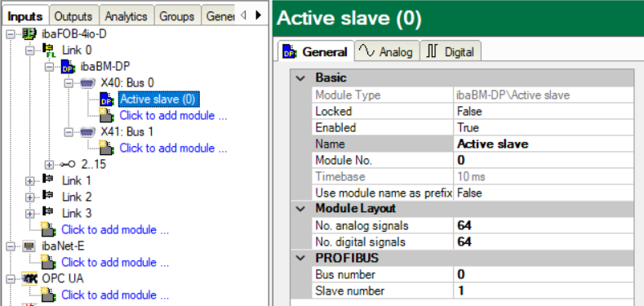Click add-module icon under ibaNet-E
This screenshot has height=306, width=644.
(48, 263)
